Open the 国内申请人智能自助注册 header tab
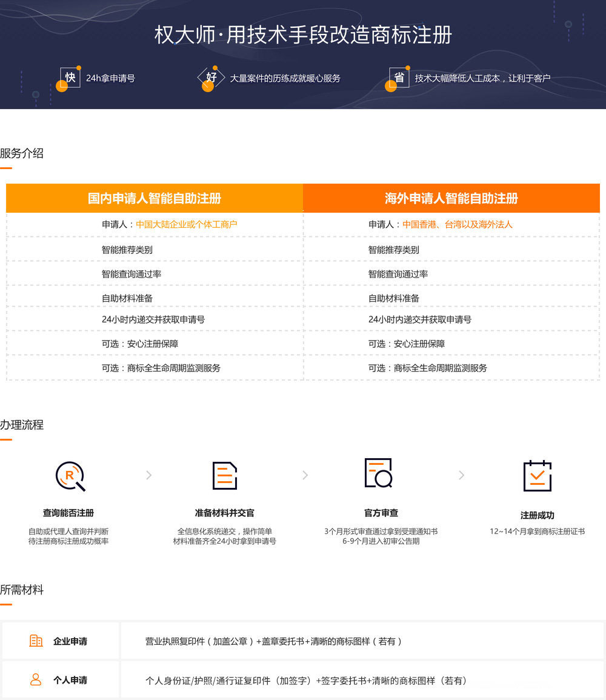The height and width of the screenshot is (700, 606). click(155, 198)
